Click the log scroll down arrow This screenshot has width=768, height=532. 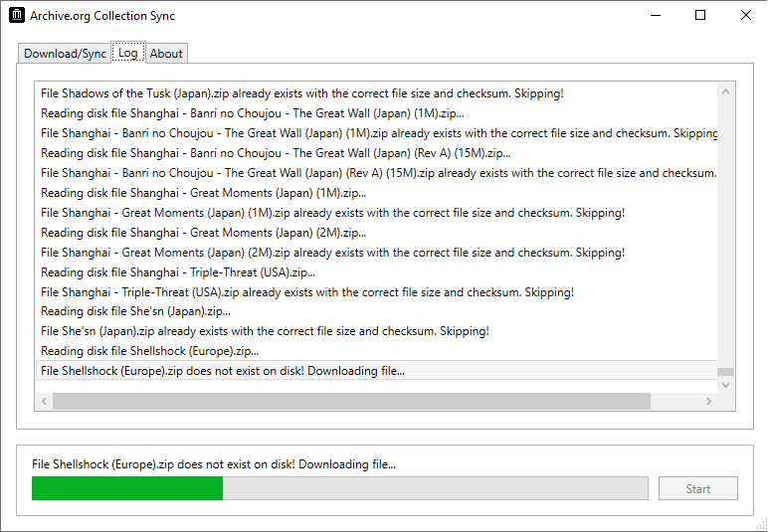725,385
